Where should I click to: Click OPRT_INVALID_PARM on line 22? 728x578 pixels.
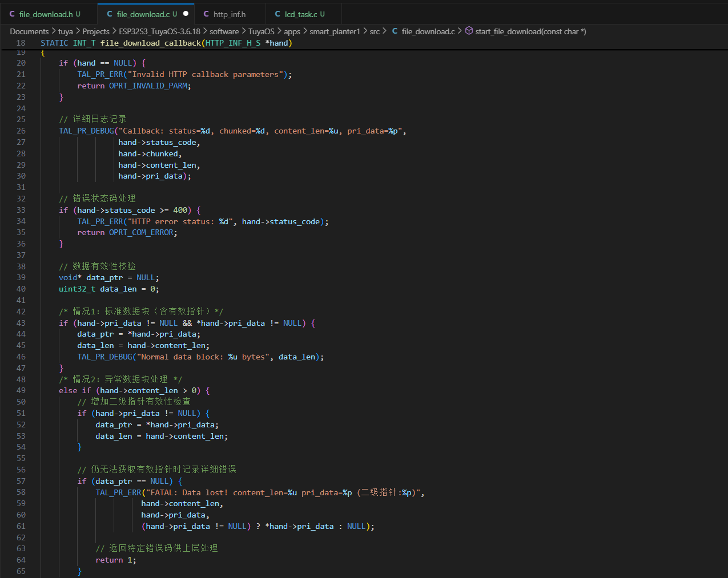pos(148,86)
